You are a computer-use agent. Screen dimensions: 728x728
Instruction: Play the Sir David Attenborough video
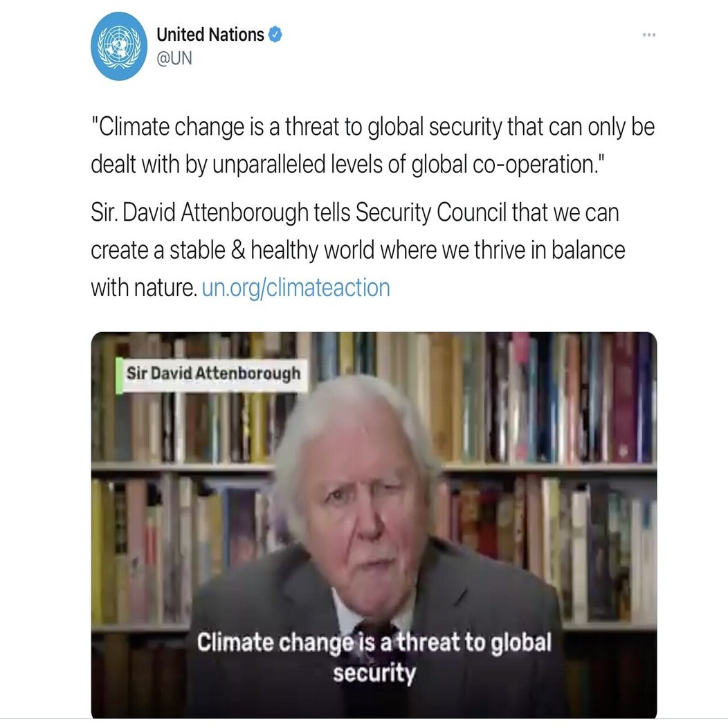pos(374,525)
